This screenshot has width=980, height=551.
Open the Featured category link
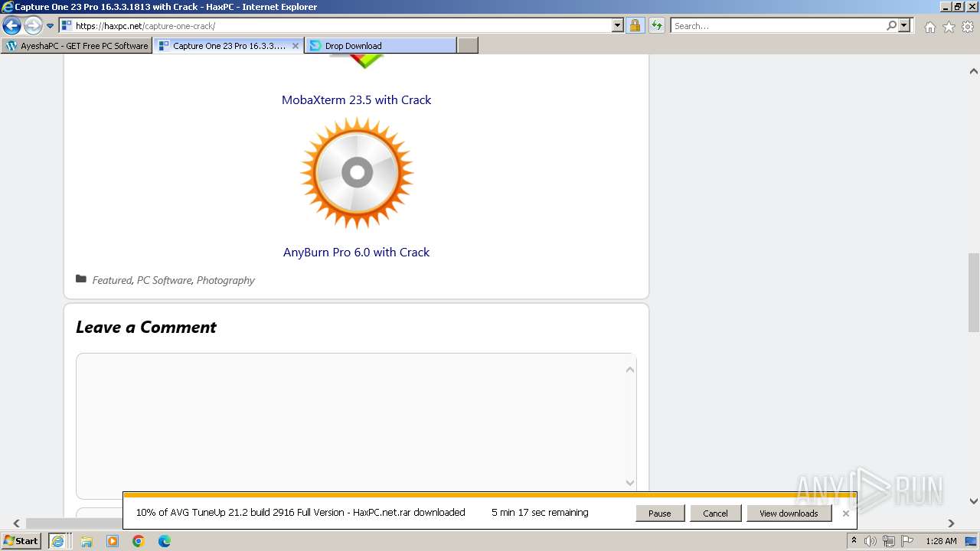pos(112,280)
